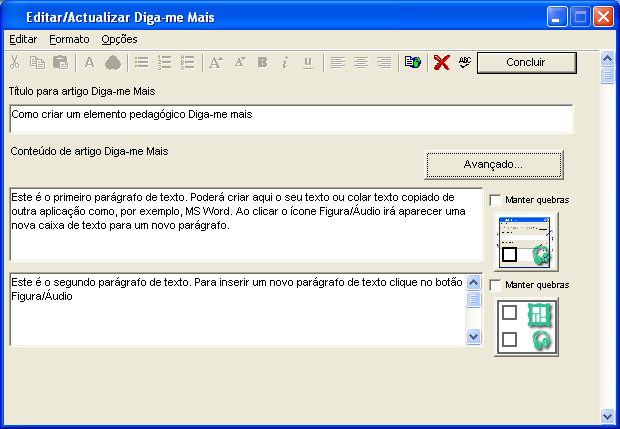Viewport: 620px width, 429px height.
Task: Click Figura/Áudio image button beside second paragraph
Action: tap(526, 326)
